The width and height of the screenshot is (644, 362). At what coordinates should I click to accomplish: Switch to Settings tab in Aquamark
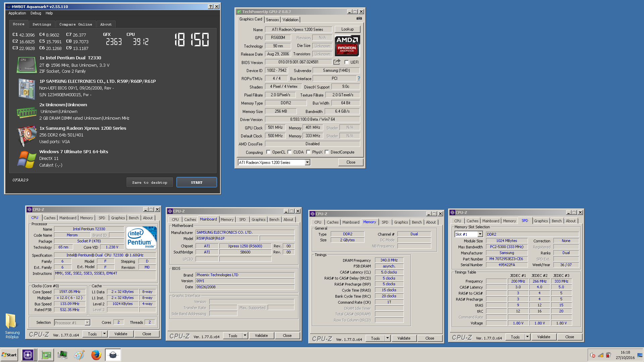pyautogui.click(x=42, y=24)
